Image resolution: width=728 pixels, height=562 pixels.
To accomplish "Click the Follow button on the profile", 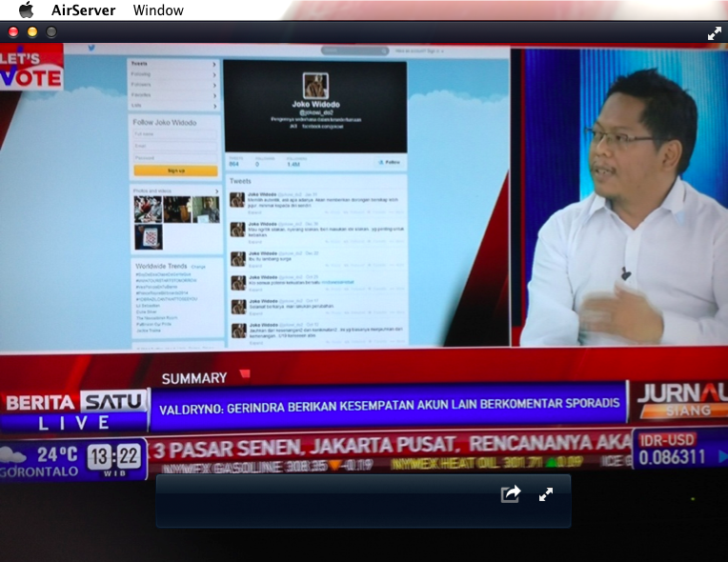I will coord(388,162).
